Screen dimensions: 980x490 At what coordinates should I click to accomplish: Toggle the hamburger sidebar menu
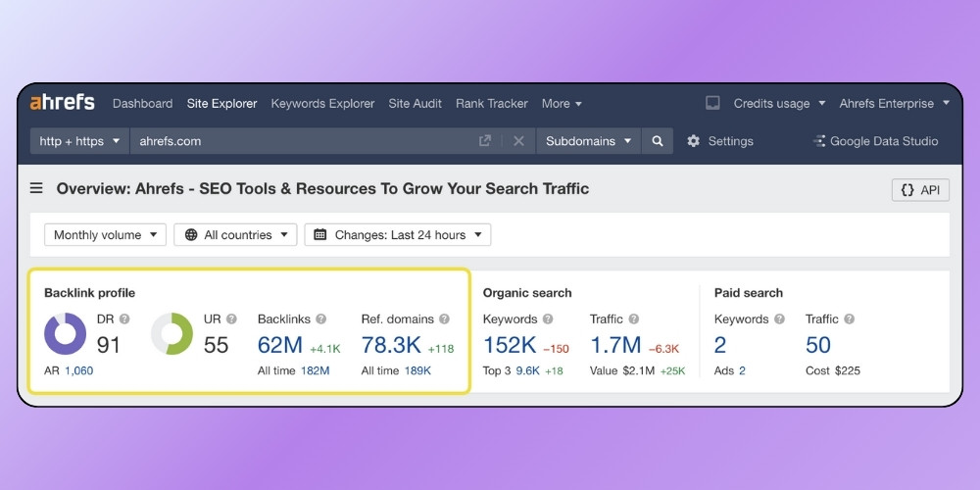pos(37,188)
